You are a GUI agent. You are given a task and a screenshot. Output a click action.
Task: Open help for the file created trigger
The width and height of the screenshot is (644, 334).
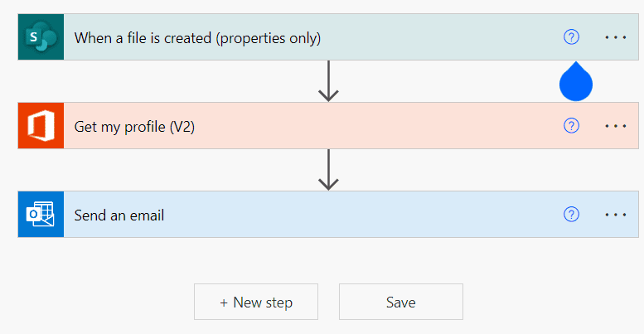pos(571,37)
